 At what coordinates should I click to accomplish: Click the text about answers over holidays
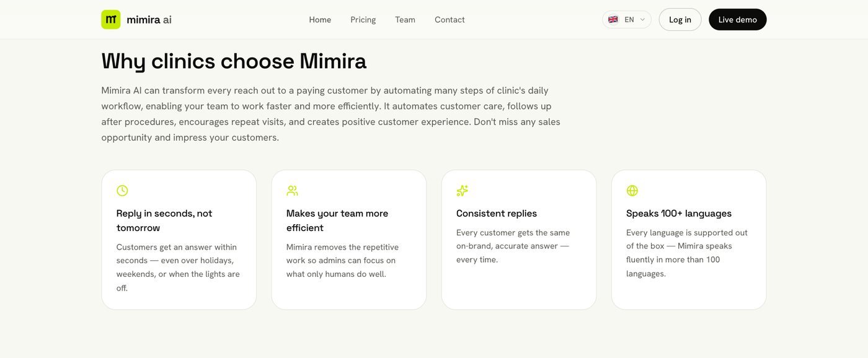tap(178, 267)
